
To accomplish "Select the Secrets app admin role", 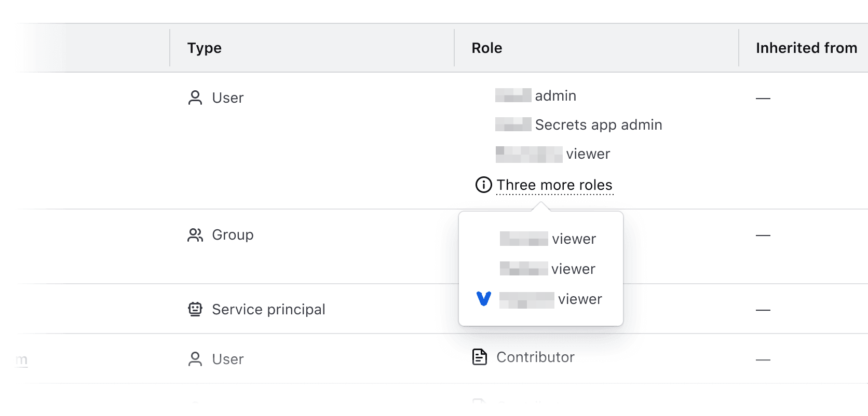I will (579, 124).
